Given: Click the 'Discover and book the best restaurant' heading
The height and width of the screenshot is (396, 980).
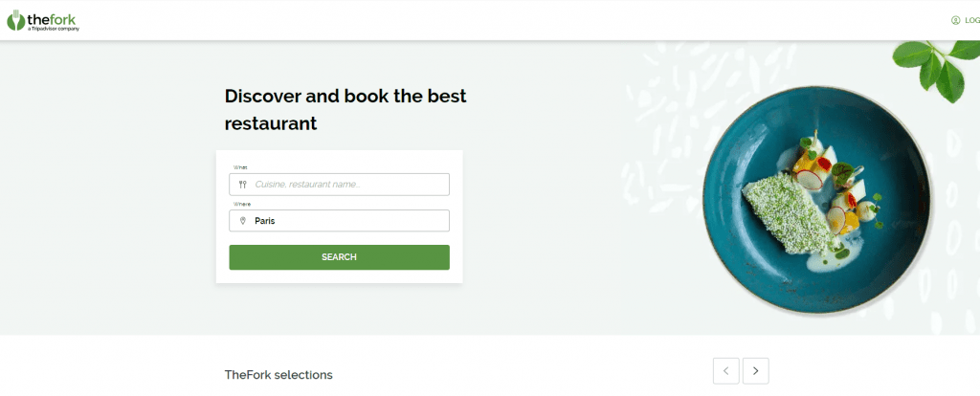Looking at the screenshot, I should point(345,109).
